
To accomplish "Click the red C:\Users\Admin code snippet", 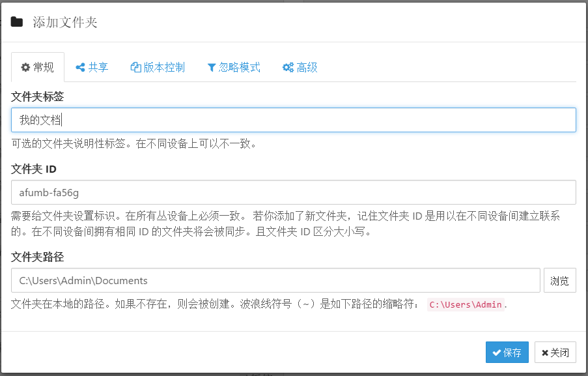I will [x=465, y=304].
